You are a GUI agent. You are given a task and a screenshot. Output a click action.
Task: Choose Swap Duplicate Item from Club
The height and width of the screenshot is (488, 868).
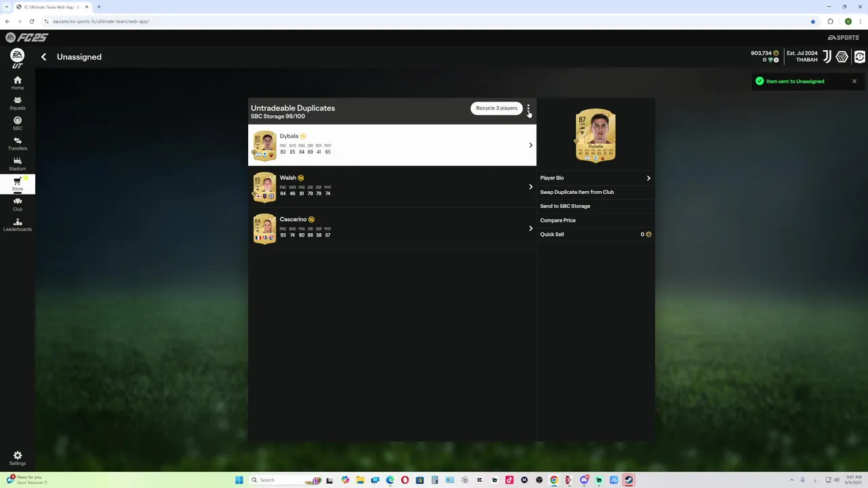pyautogui.click(x=595, y=192)
